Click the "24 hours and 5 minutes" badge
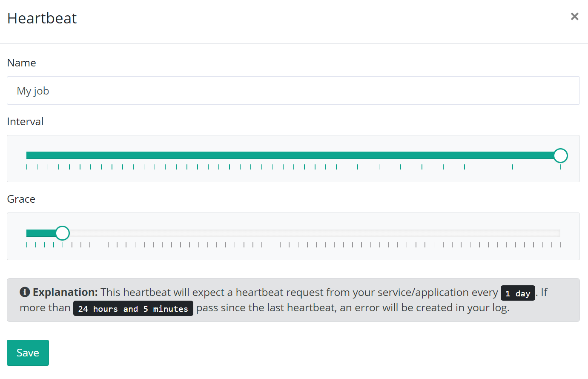Viewport: 588px width, 379px height. pyautogui.click(x=133, y=308)
